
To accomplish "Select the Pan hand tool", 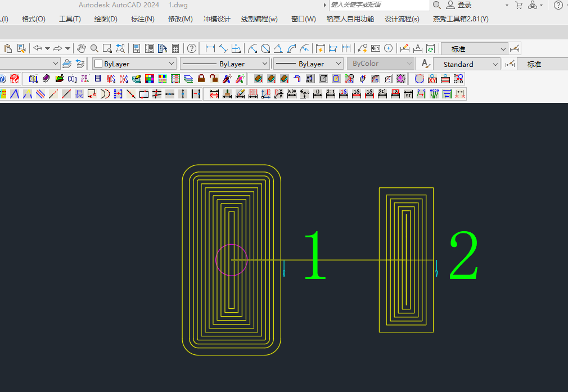I will pos(82,48).
